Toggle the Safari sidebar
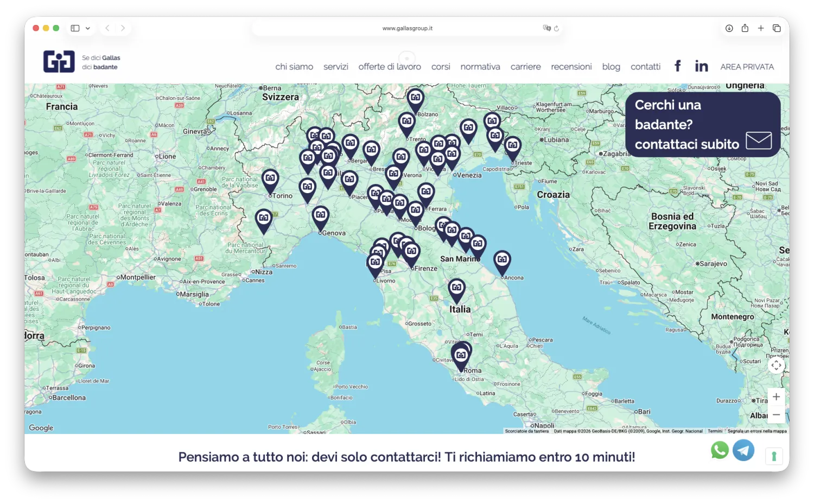 (x=75, y=28)
